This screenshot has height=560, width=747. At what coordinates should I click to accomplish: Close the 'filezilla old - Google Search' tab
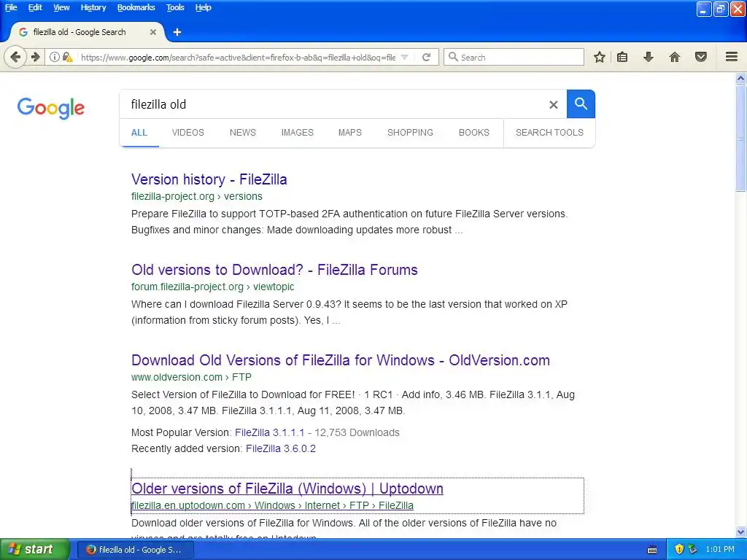coord(153,32)
